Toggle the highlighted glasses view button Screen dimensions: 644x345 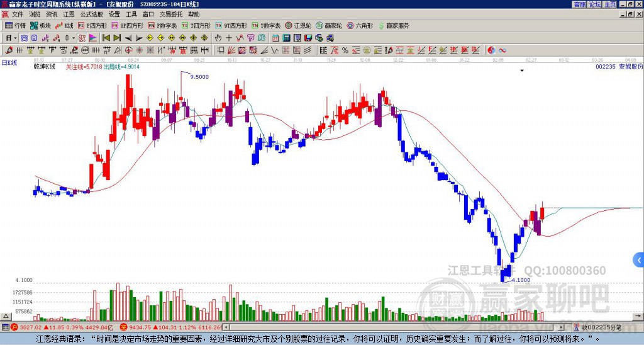pos(25,38)
